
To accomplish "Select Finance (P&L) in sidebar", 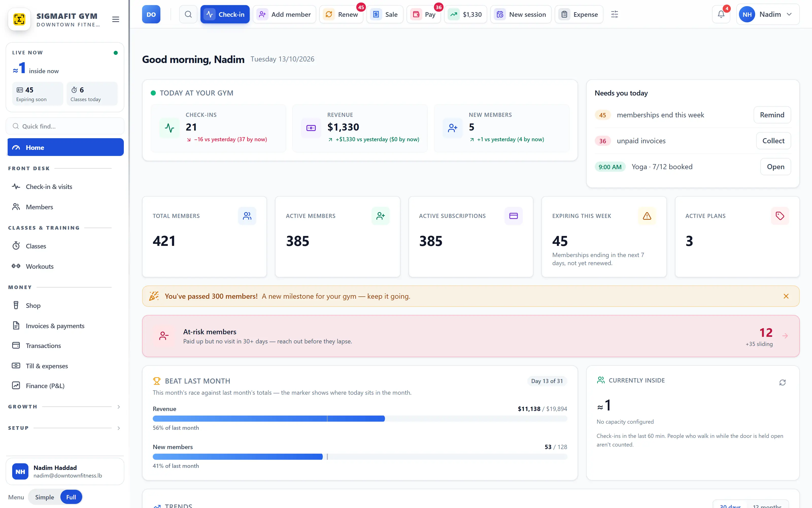I will pos(65,386).
